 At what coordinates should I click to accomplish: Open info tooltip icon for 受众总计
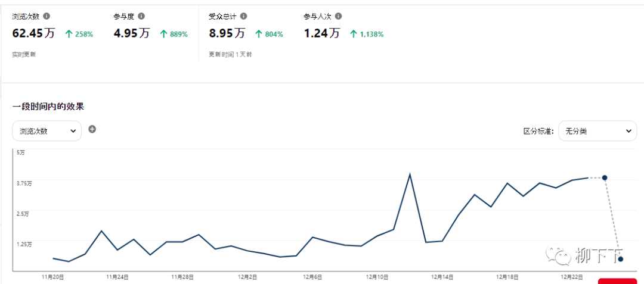click(x=243, y=17)
